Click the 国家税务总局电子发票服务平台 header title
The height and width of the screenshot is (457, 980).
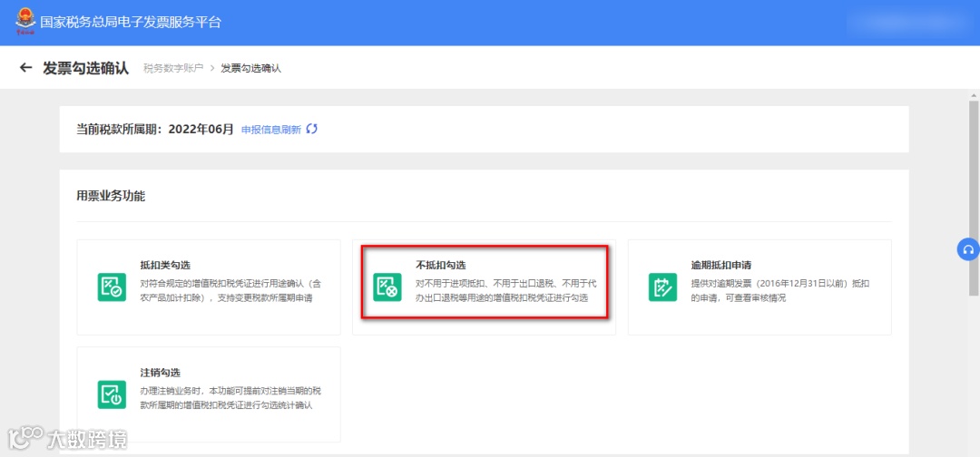click(131, 23)
